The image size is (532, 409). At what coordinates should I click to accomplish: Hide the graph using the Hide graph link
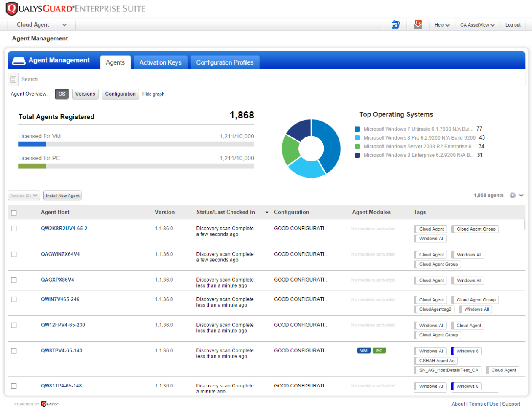153,94
